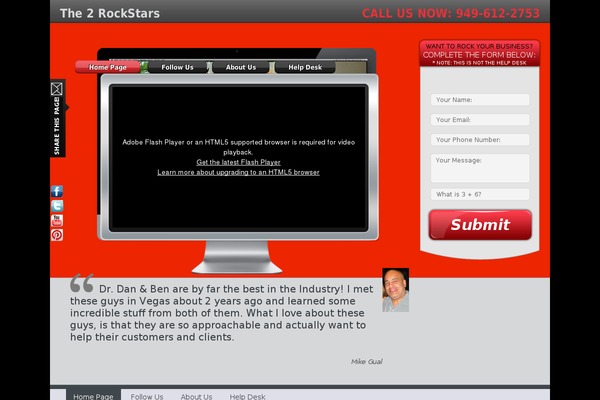Open the Help Desk top tab

pos(305,67)
